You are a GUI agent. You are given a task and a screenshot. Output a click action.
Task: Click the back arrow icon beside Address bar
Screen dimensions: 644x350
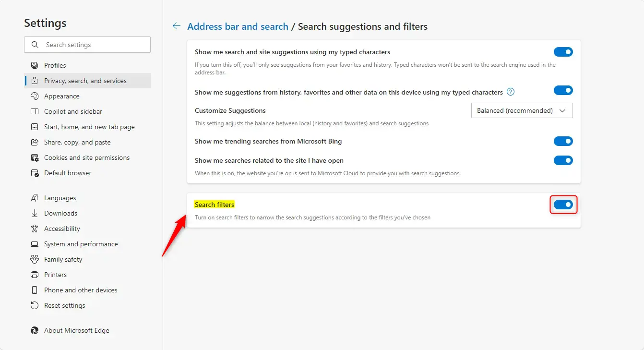click(177, 26)
